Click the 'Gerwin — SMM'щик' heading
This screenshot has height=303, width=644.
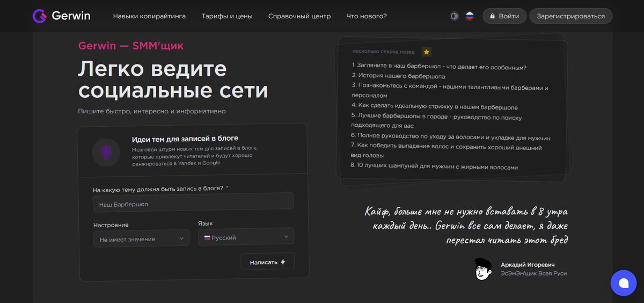point(131,46)
